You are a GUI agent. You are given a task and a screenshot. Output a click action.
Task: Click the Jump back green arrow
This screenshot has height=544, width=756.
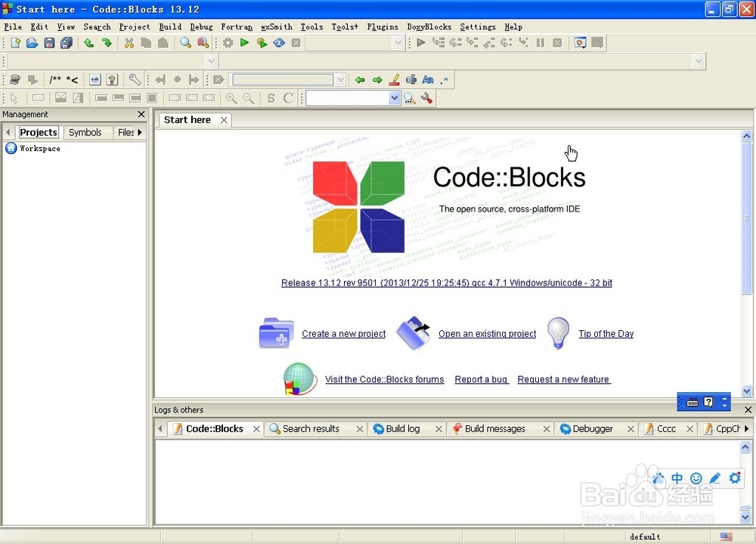coord(360,79)
